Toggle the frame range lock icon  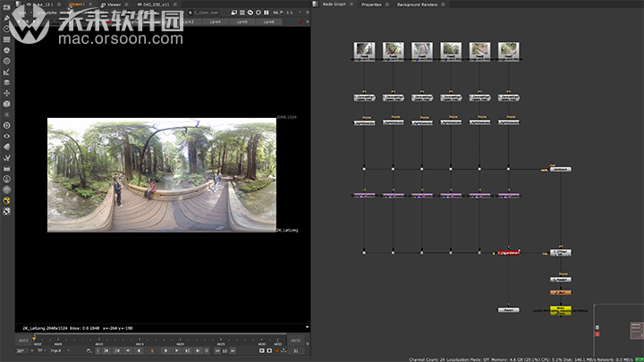pyautogui.click(x=276, y=351)
